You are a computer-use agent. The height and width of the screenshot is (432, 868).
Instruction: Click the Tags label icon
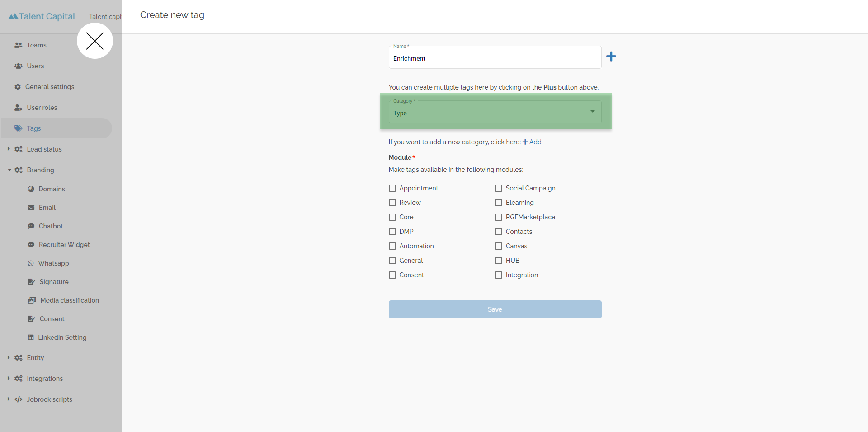click(19, 128)
